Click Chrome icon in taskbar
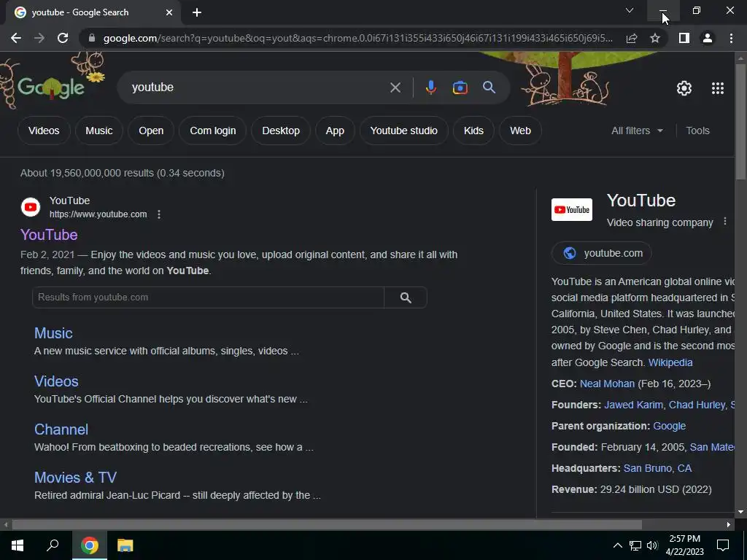Viewport: 747px width, 560px height. point(90,545)
